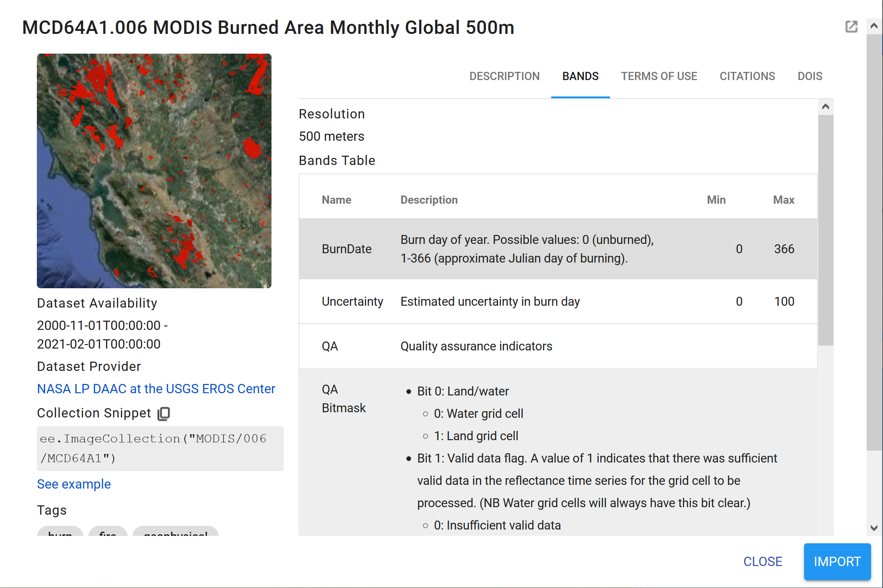Select the BurnDate band row
Viewport: 883px width, 588px height.
click(x=558, y=249)
